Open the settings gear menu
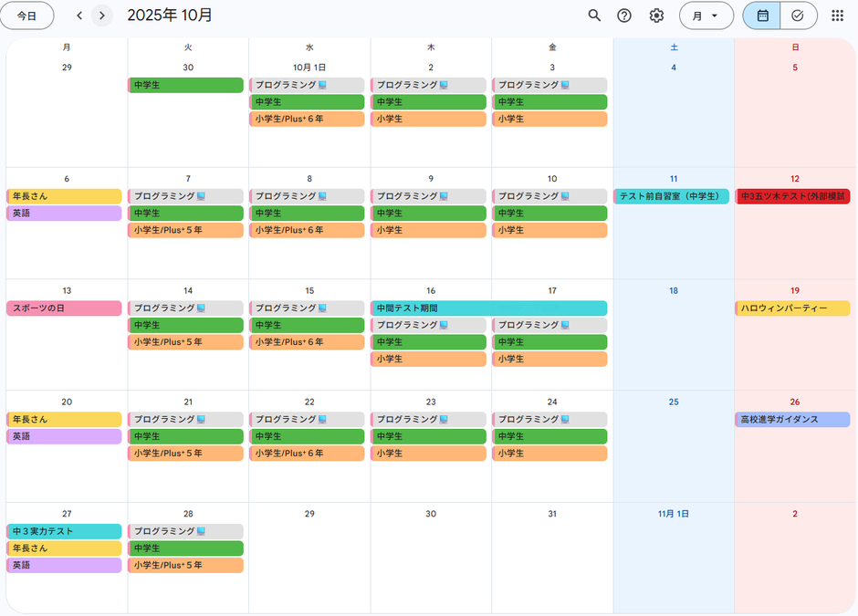The image size is (858, 616). [x=656, y=16]
